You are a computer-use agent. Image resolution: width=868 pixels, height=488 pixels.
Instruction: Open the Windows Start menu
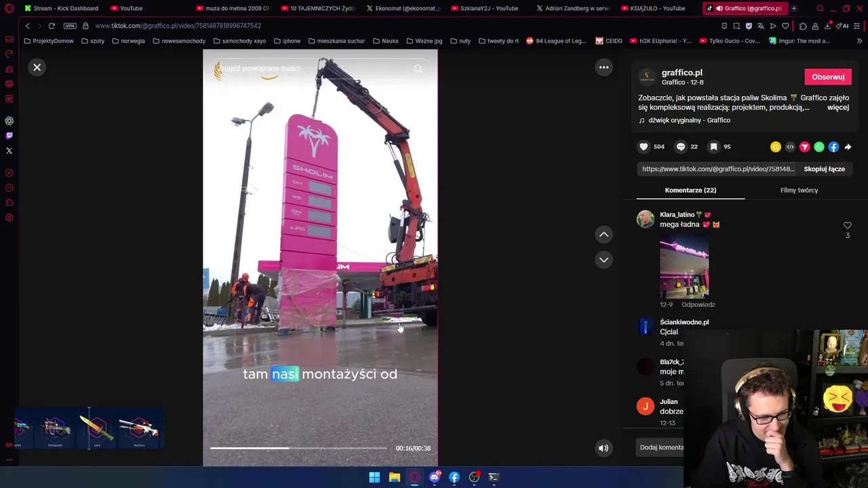coord(374,477)
